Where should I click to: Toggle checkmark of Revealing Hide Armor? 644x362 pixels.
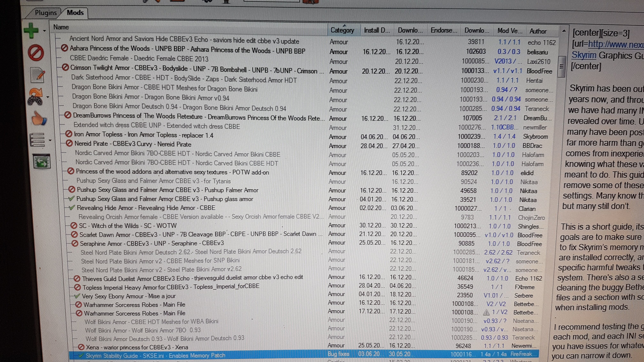point(72,208)
